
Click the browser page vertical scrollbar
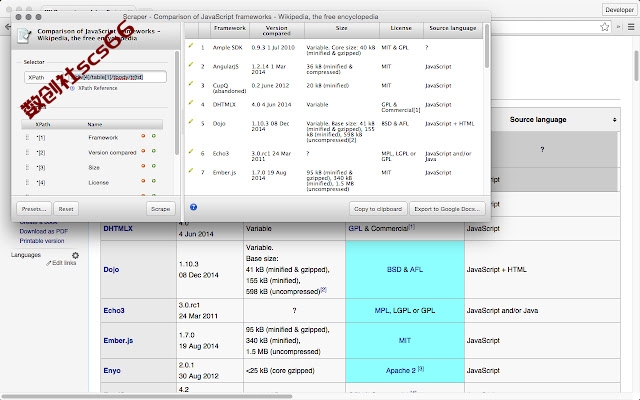(x=636, y=65)
